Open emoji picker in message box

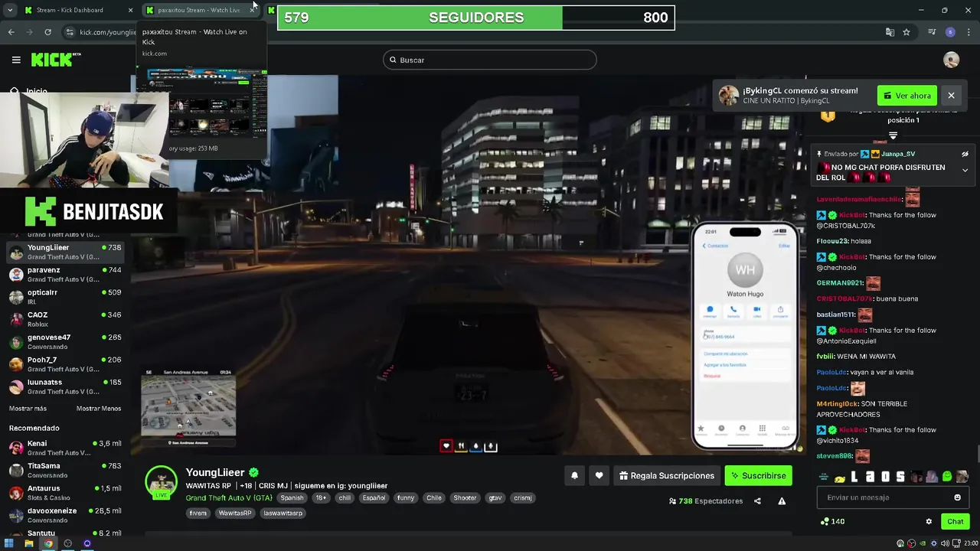coord(957,497)
